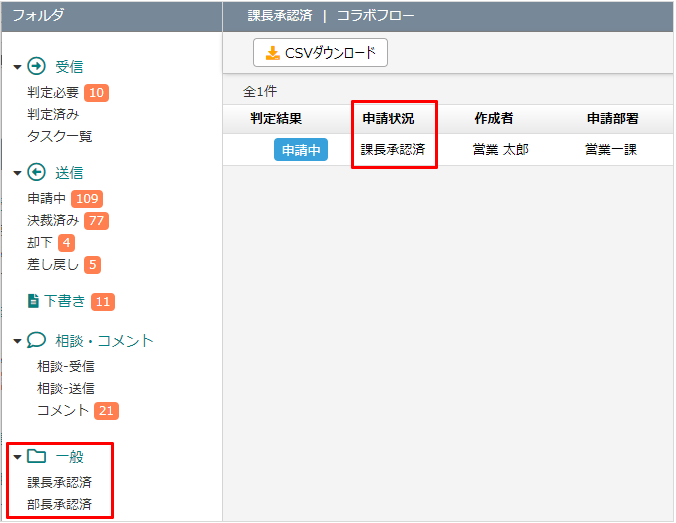Click the 送信 outbox arrow icon

(x=36, y=172)
